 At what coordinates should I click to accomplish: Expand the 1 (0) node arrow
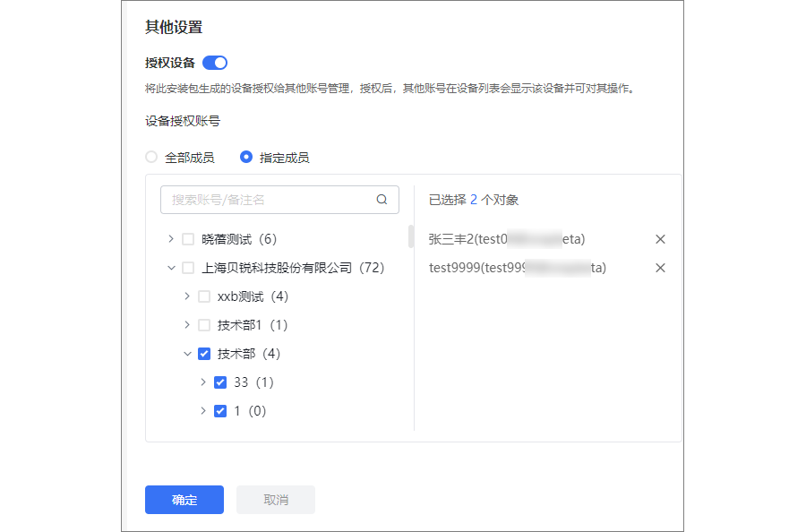[203, 411]
